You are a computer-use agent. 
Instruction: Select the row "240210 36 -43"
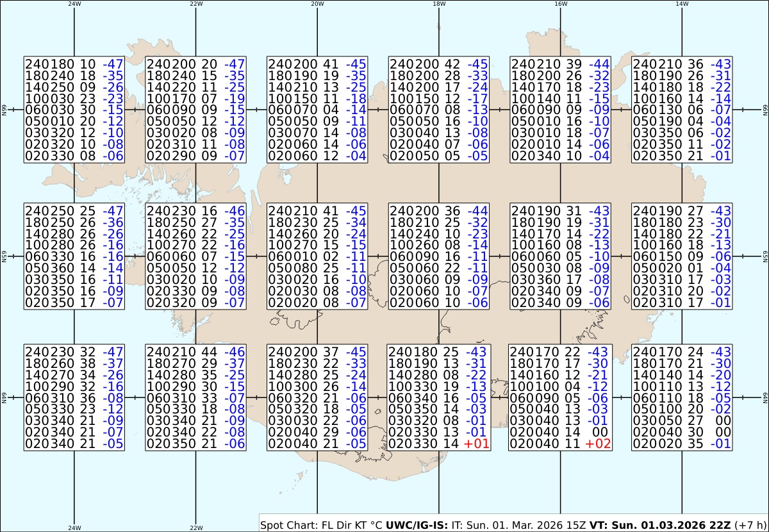[682, 63]
